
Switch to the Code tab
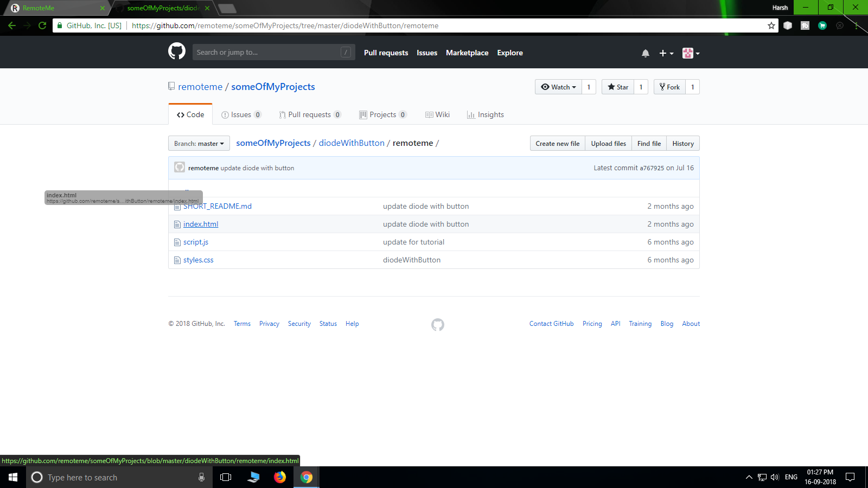tap(190, 114)
